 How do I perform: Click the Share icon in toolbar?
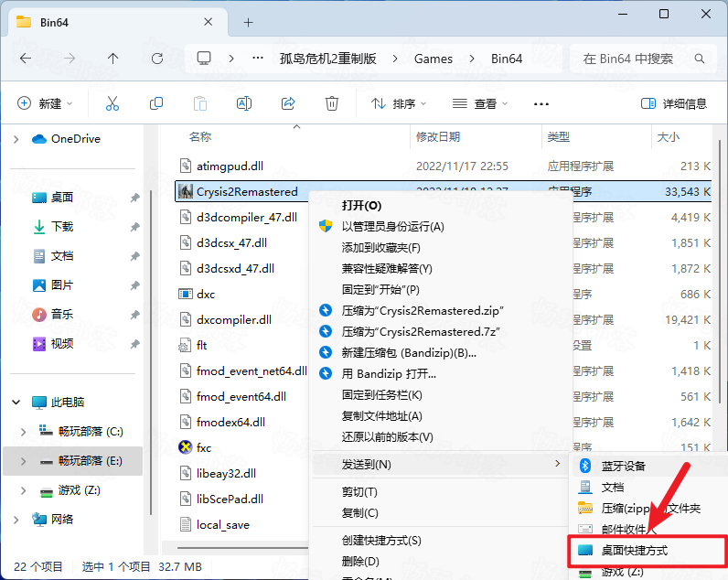[288, 103]
